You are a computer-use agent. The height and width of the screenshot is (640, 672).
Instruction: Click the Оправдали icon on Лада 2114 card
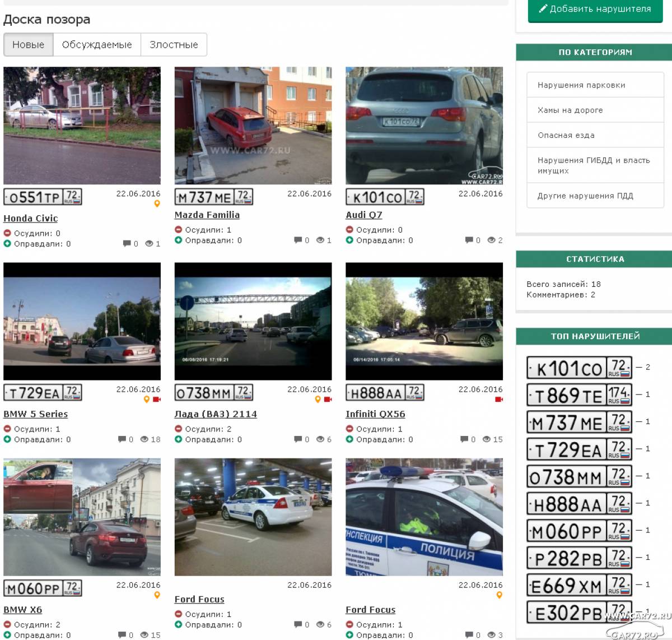pyautogui.click(x=179, y=439)
